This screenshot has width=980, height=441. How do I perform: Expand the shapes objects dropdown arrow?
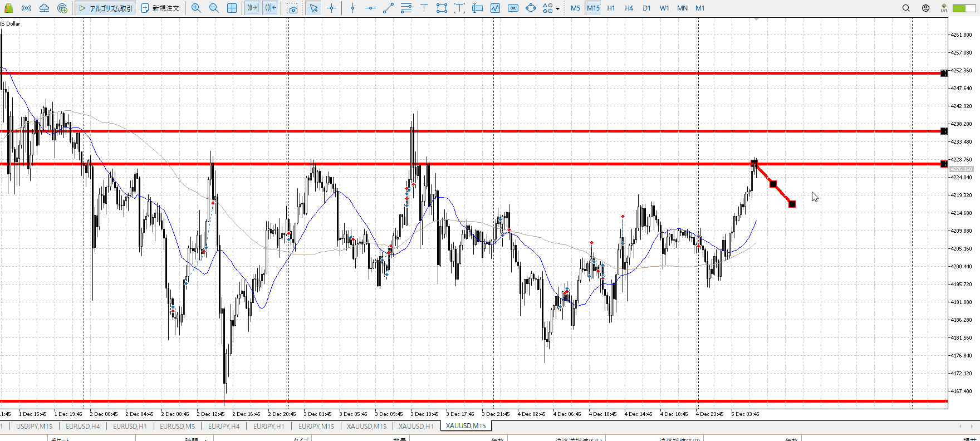click(x=557, y=9)
